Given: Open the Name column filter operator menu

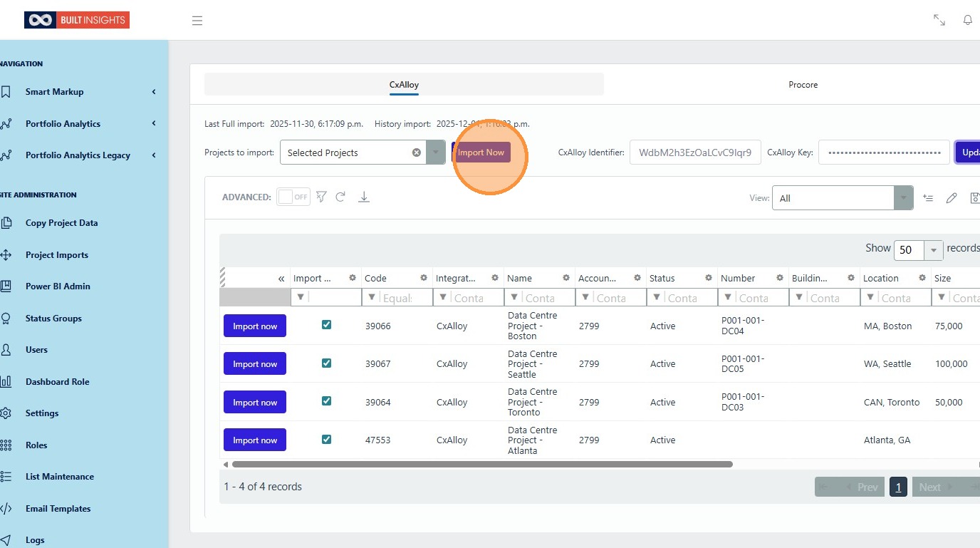Looking at the screenshot, I should tap(514, 298).
